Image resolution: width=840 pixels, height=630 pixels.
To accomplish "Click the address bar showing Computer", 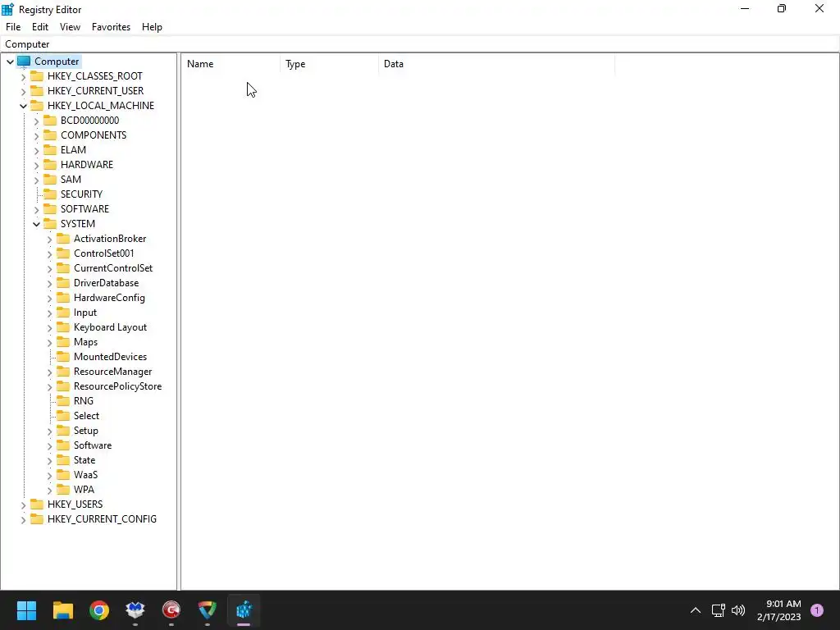I will pos(420,44).
